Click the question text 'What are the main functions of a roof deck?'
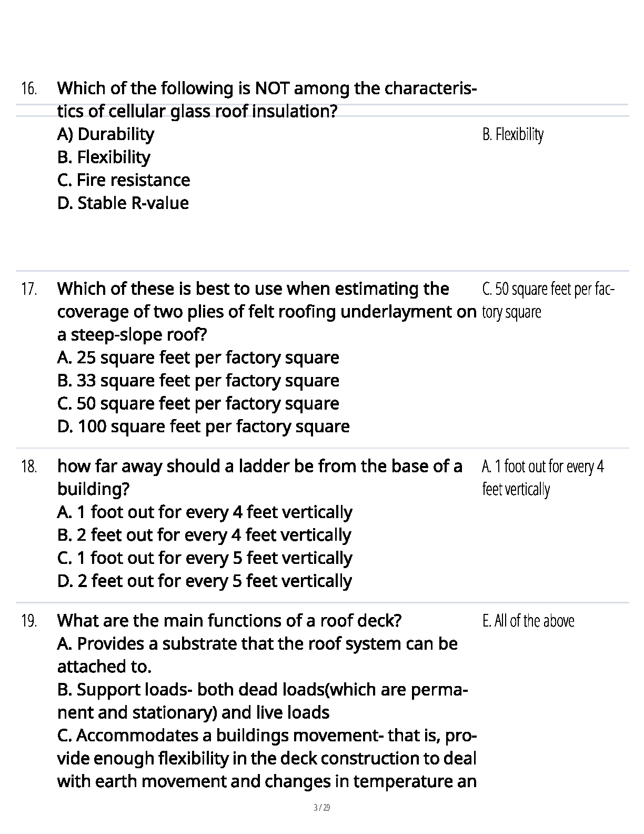 click(229, 621)
